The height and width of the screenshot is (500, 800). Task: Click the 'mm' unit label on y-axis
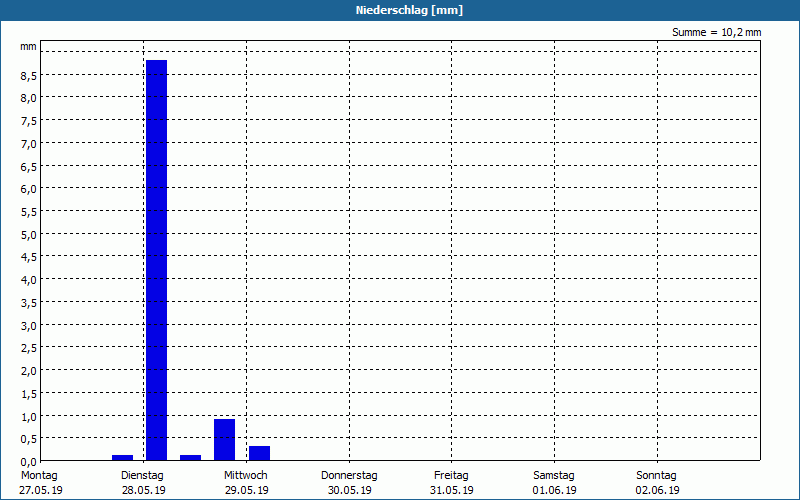pyautogui.click(x=28, y=47)
